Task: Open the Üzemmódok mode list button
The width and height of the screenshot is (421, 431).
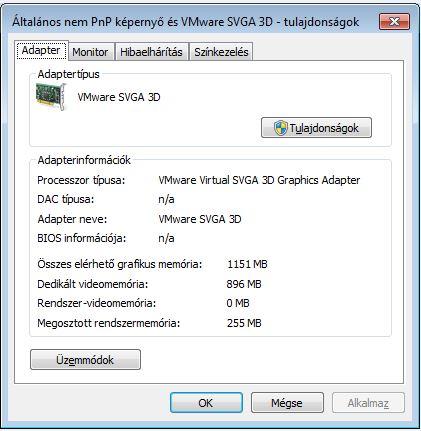Action: click(85, 360)
